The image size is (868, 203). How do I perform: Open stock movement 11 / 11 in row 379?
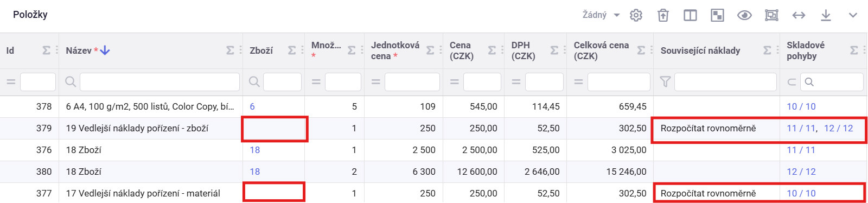point(801,128)
